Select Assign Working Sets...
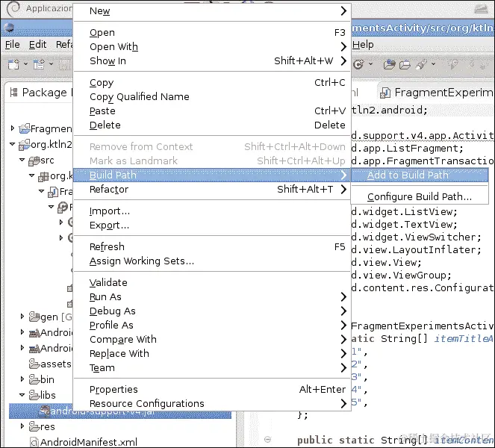 coord(212,261)
